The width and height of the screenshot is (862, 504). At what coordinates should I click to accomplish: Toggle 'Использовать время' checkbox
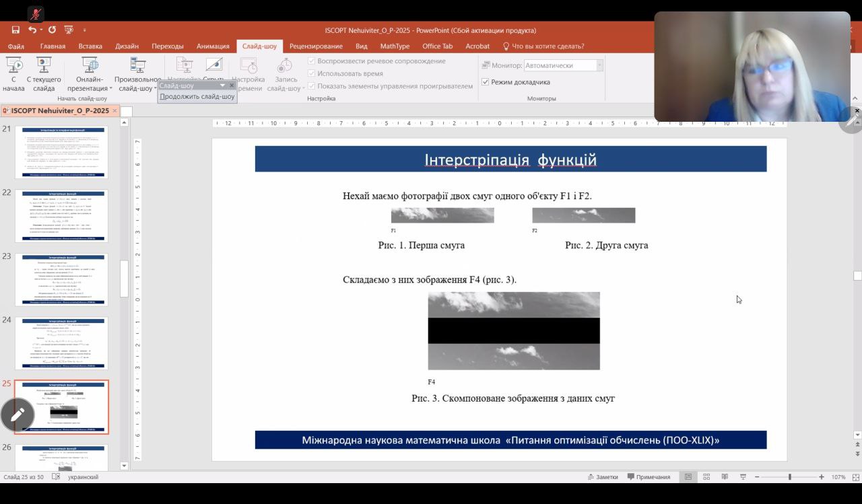(x=312, y=73)
